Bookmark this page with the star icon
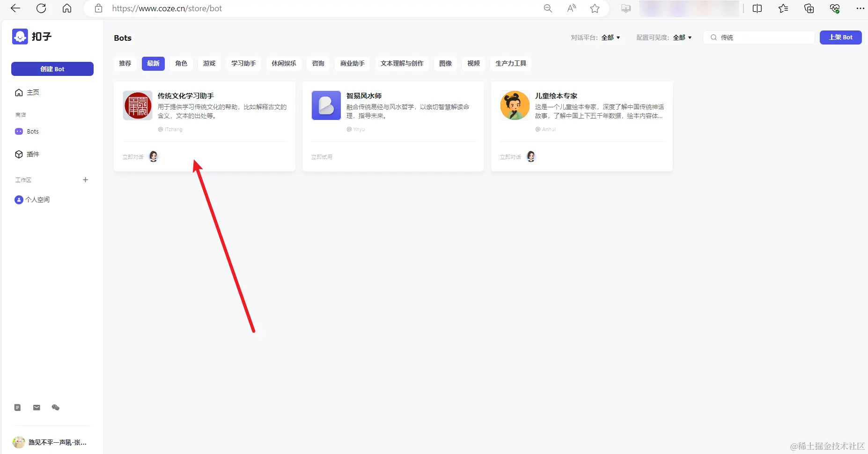 pos(595,8)
